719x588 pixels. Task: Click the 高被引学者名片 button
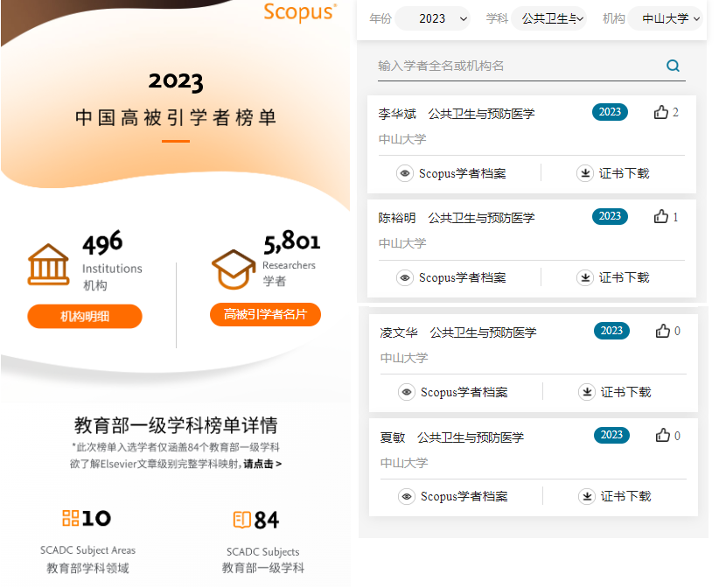tap(265, 314)
